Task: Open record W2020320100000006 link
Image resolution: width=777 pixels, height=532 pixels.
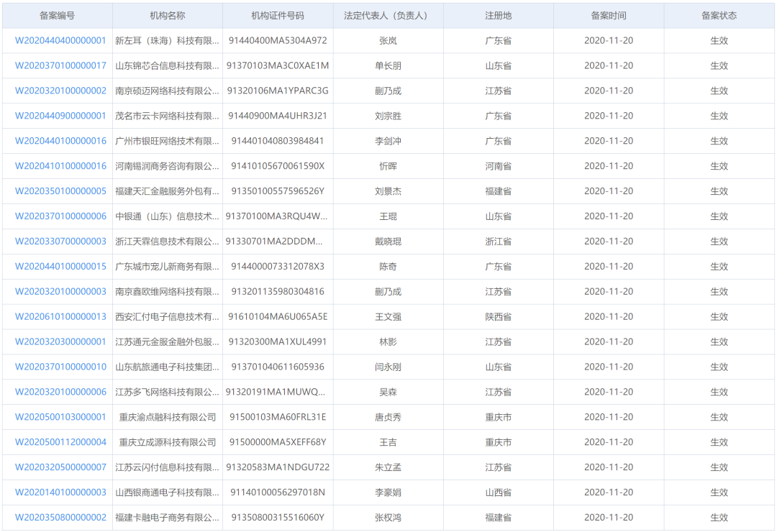Action: [x=60, y=392]
